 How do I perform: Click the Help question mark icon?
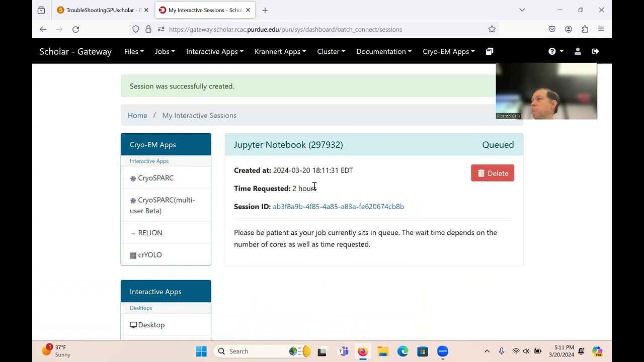click(x=552, y=51)
